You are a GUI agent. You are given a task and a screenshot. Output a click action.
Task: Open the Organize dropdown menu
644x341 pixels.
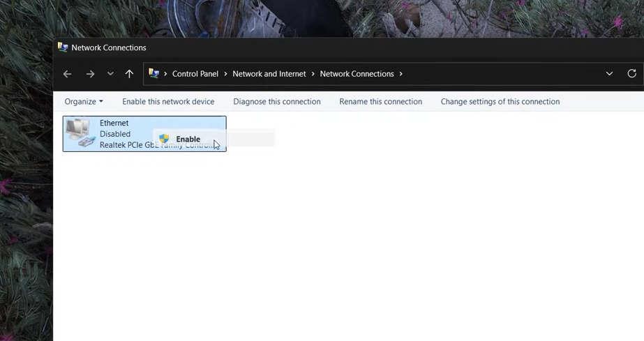pos(83,102)
